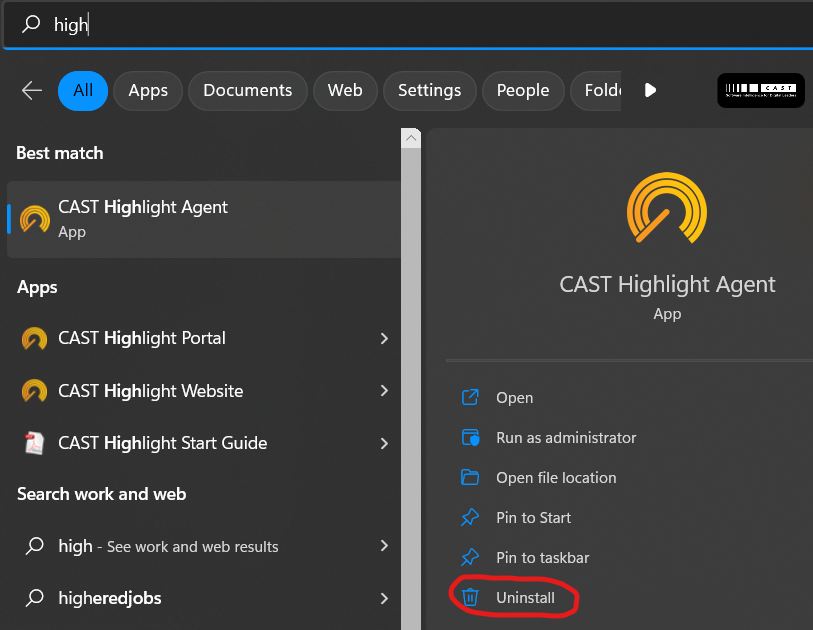
Task: Switch to the Web filter tab
Action: pyautogui.click(x=345, y=91)
